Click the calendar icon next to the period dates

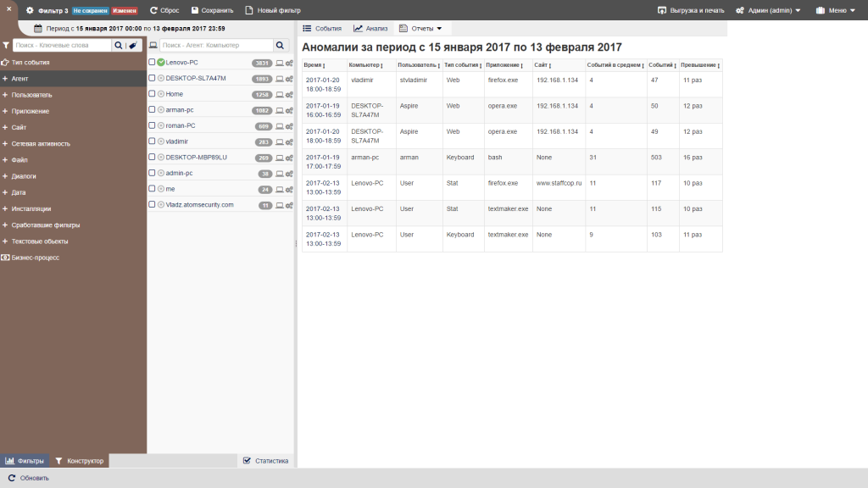point(37,28)
